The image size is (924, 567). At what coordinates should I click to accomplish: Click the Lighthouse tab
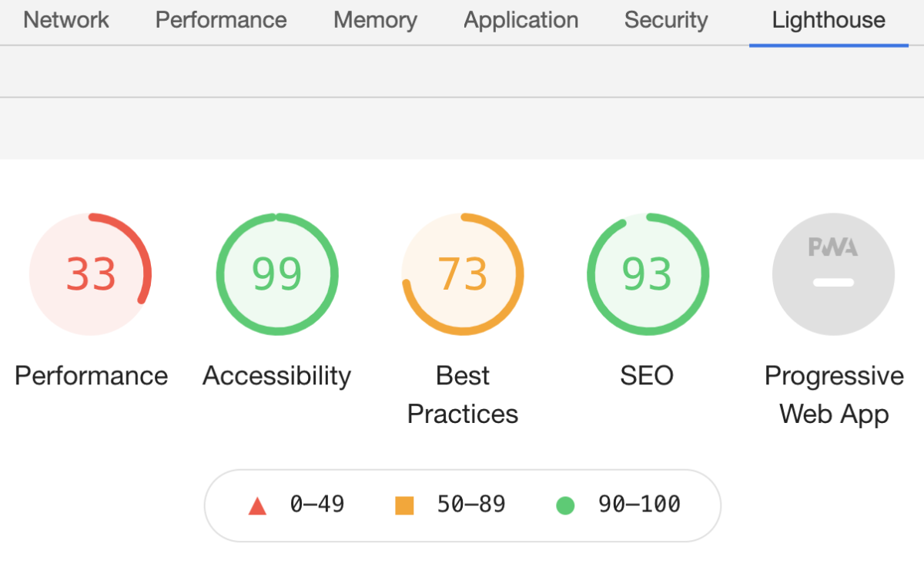click(829, 20)
